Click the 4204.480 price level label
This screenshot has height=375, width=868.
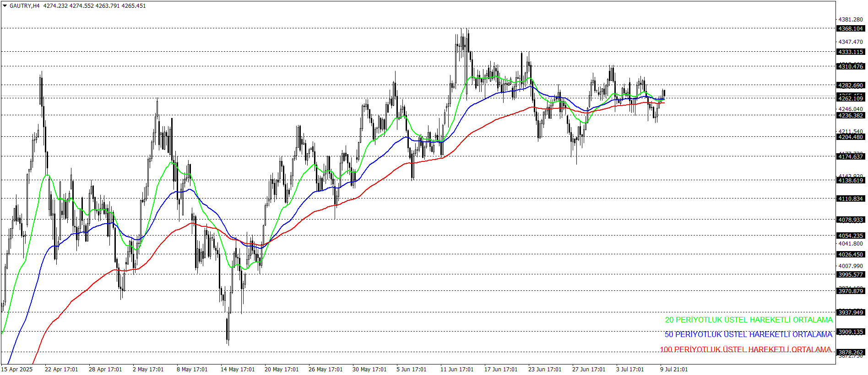point(851,137)
